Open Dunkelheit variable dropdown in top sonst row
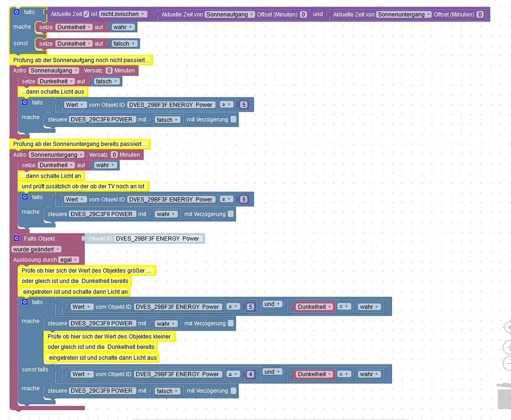This screenshot has height=420, width=511. pos(74,44)
